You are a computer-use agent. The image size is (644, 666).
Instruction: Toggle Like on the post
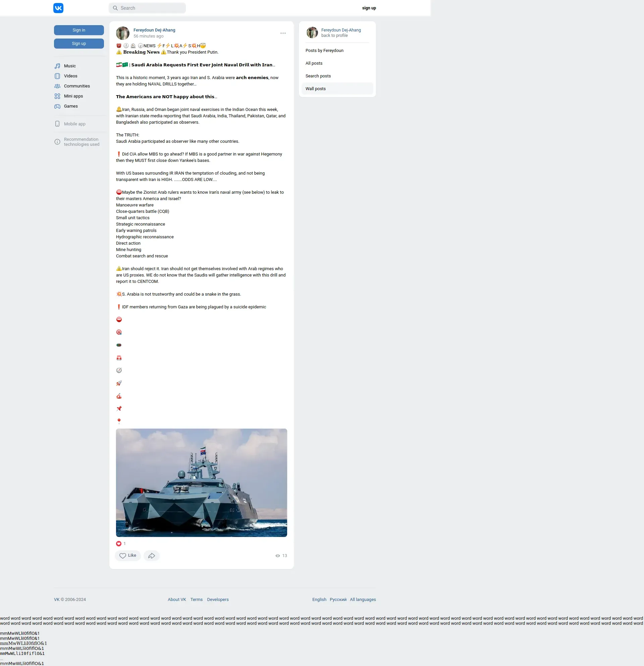coord(128,556)
